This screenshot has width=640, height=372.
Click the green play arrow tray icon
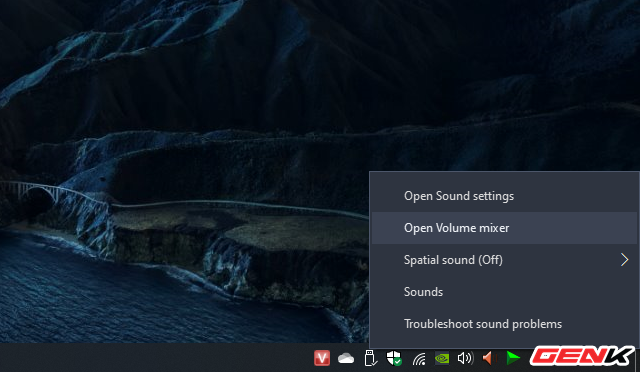(x=513, y=358)
